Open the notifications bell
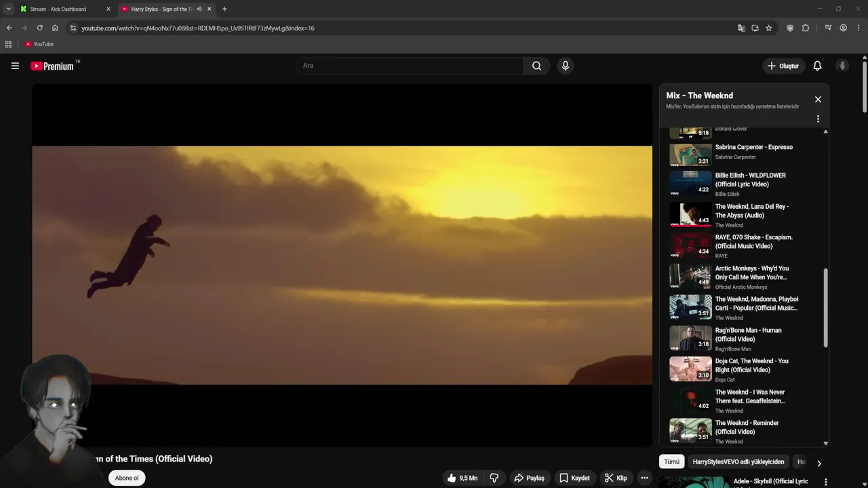 [x=817, y=66]
